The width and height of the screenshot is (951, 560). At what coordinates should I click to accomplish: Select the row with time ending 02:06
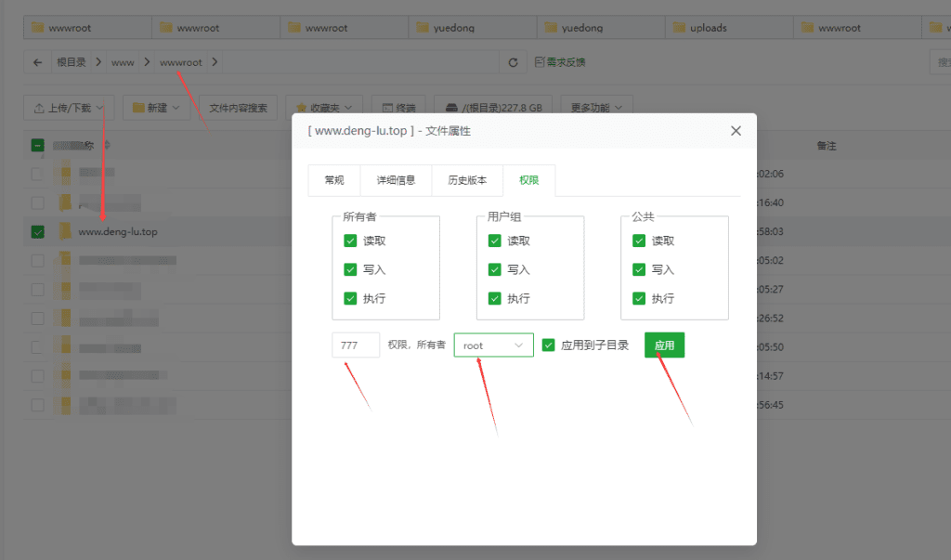[37, 174]
